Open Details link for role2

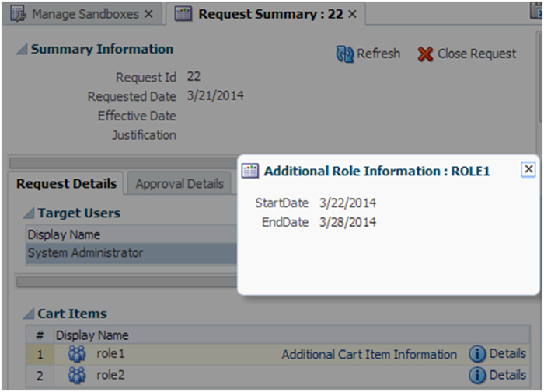[507, 375]
